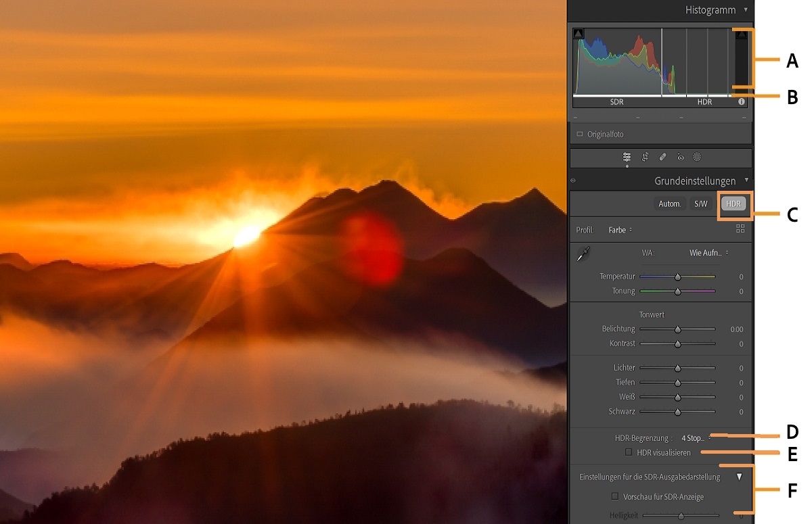Collapse the SDR-Ausgabedarstellung section

click(x=740, y=476)
